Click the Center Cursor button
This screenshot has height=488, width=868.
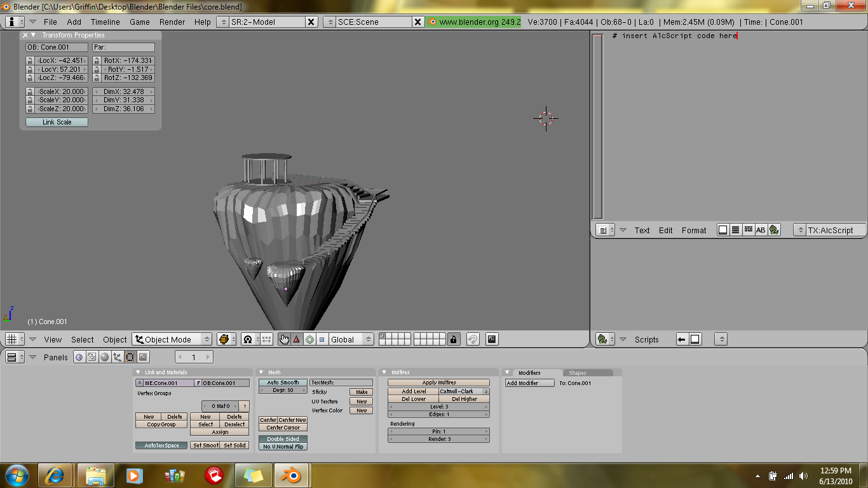[x=283, y=428]
